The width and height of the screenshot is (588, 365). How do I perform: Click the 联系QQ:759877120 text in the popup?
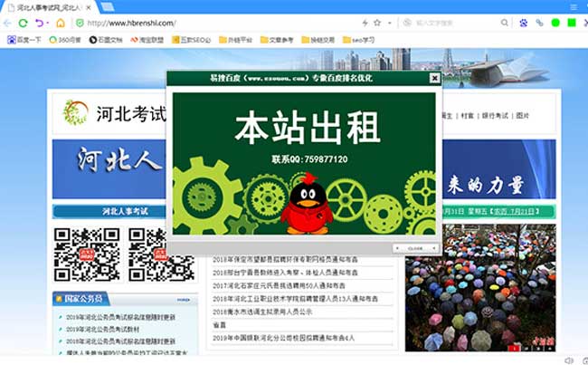point(309,159)
